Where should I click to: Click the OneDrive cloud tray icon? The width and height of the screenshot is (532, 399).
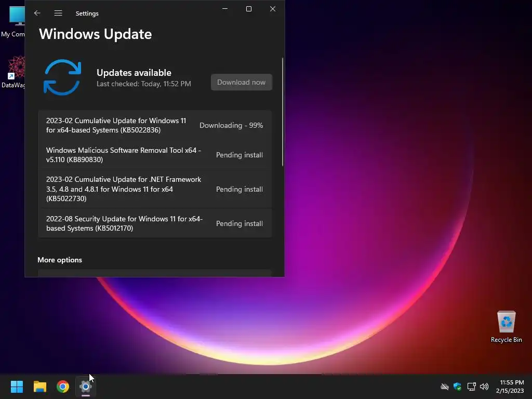point(445,387)
